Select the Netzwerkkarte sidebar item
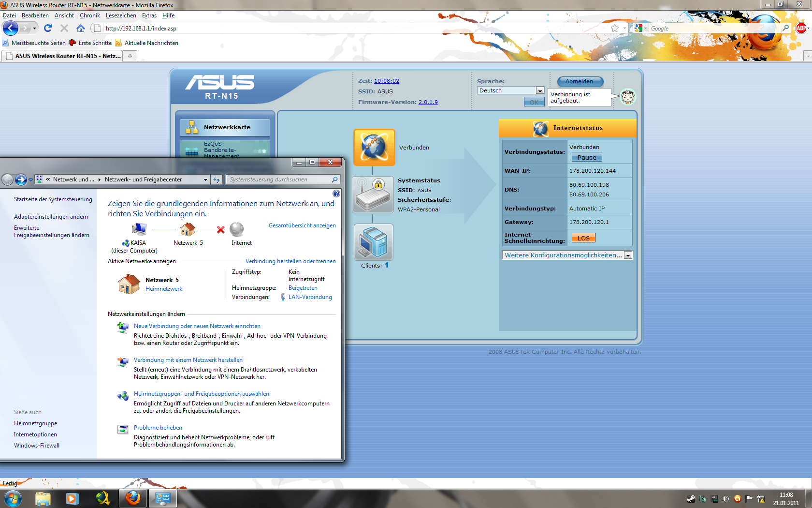Image resolution: width=812 pixels, height=508 pixels. pyautogui.click(x=225, y=127)
